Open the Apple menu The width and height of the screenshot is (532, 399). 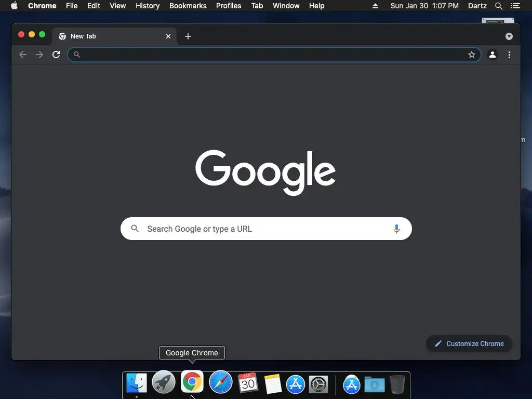[14, 6]
